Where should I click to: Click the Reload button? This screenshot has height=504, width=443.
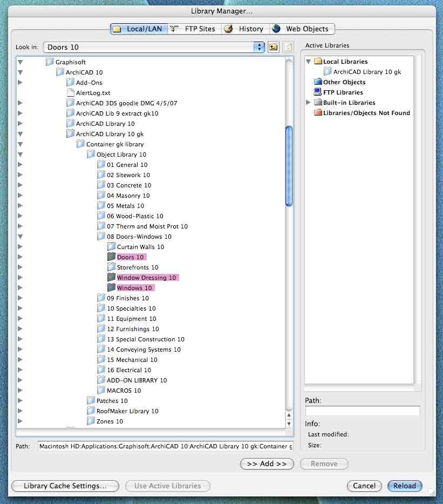point(405,486)
